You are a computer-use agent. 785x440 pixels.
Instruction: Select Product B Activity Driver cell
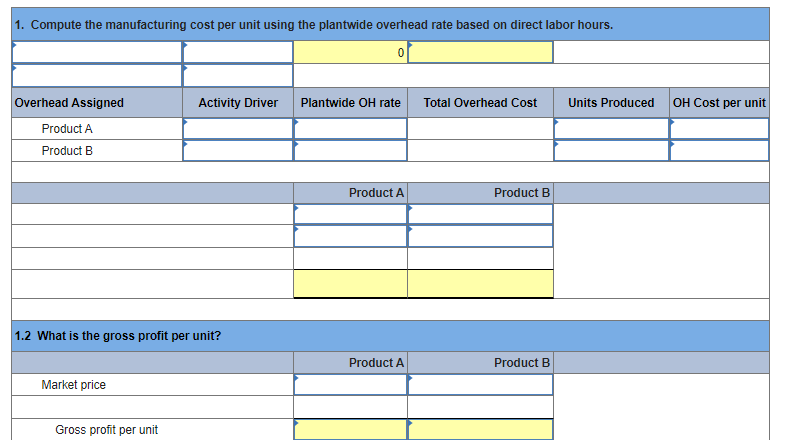pos(238,151)
